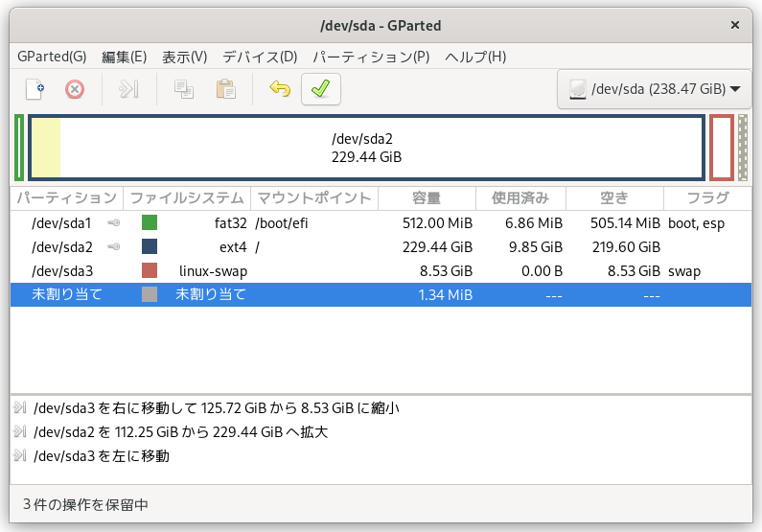The height and width of the screenshot is (532, 762).
Task: Open the GParted(G) menu
Action: pyautogui.click(x=52, y=57)
